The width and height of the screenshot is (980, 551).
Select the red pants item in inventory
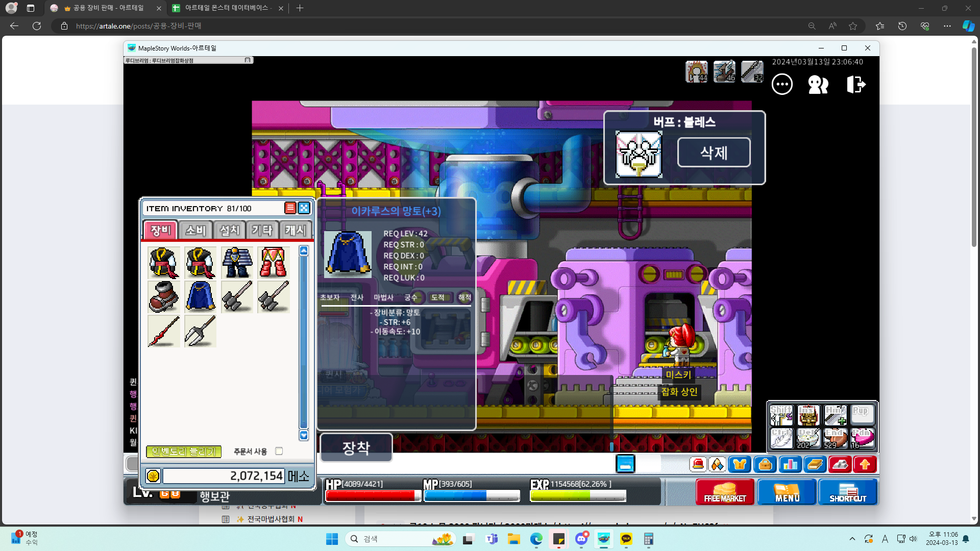coord(274,262)
